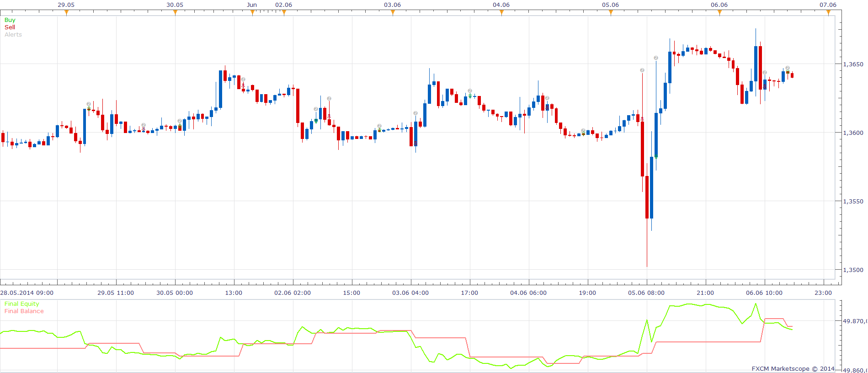
Task: Click the tallest gray trade marker on 05.06
Action: (655, 58)
